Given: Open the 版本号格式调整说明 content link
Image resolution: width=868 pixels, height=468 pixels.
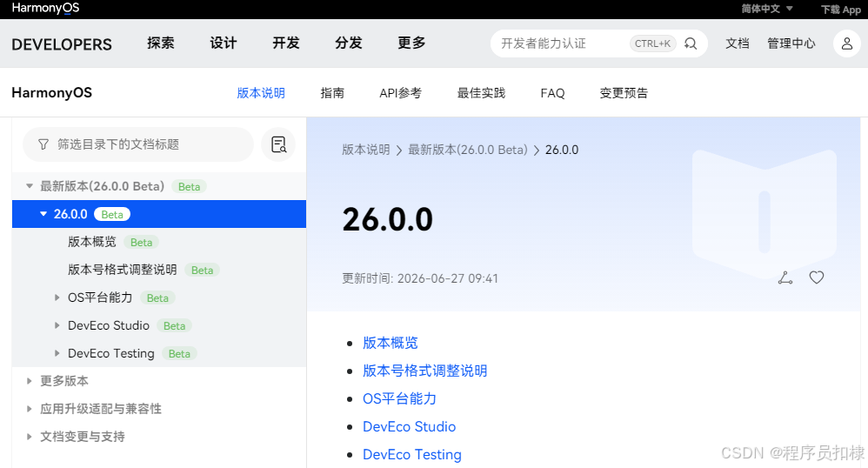Looking at the screenshot, I should [424, 371].
